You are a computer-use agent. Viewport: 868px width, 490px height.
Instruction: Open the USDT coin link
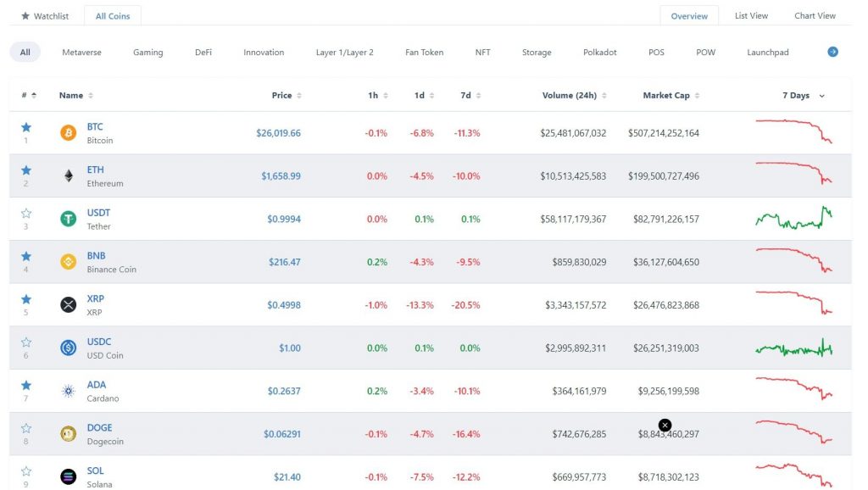click(x=98, y=213)
